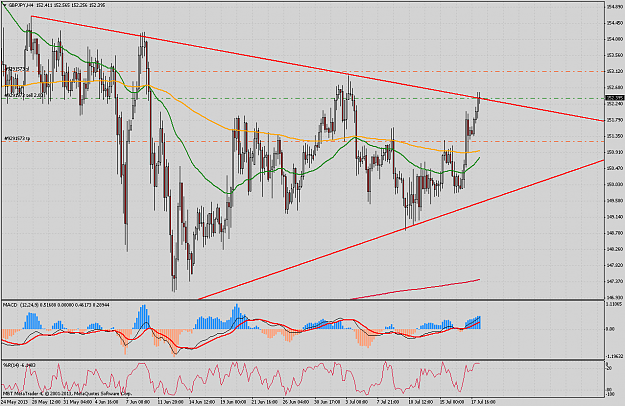Image resolution: width=625 pixels, height=406 pixels.
Task: Click the 148.700 price axis label
Action: [x=614, y=233]
